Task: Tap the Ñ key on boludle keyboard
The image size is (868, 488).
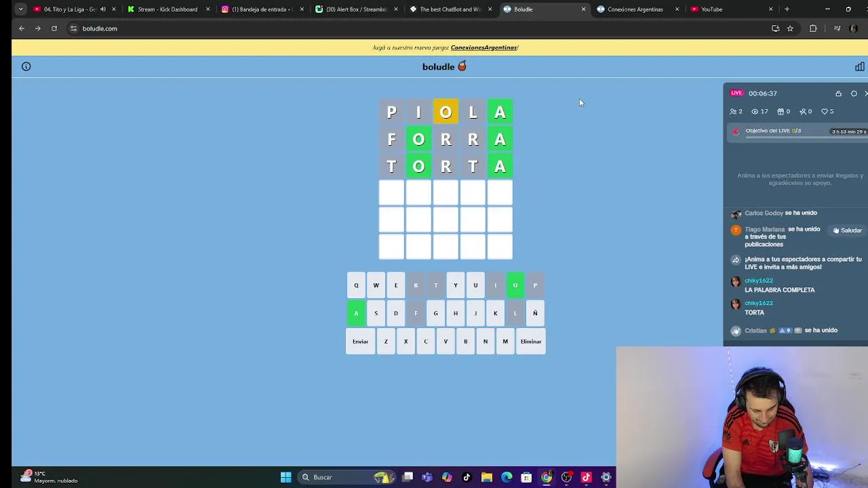Action: point(535,313)
